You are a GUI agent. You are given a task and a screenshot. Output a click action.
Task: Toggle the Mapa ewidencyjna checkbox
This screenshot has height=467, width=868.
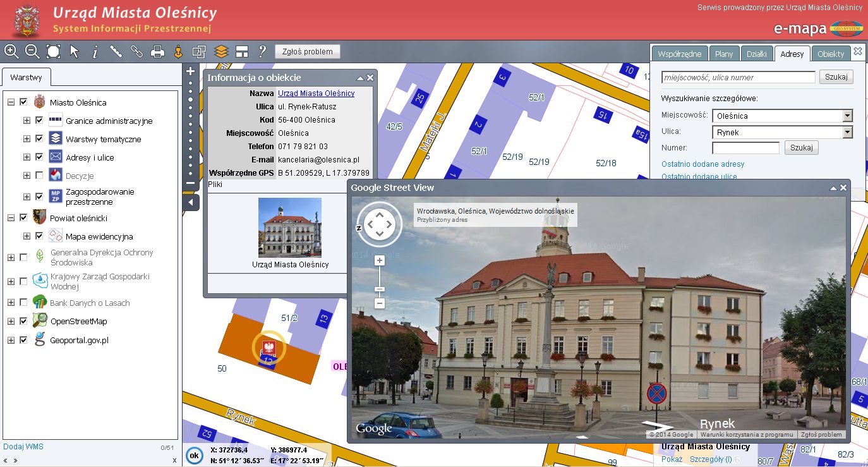tap(39, 236)
